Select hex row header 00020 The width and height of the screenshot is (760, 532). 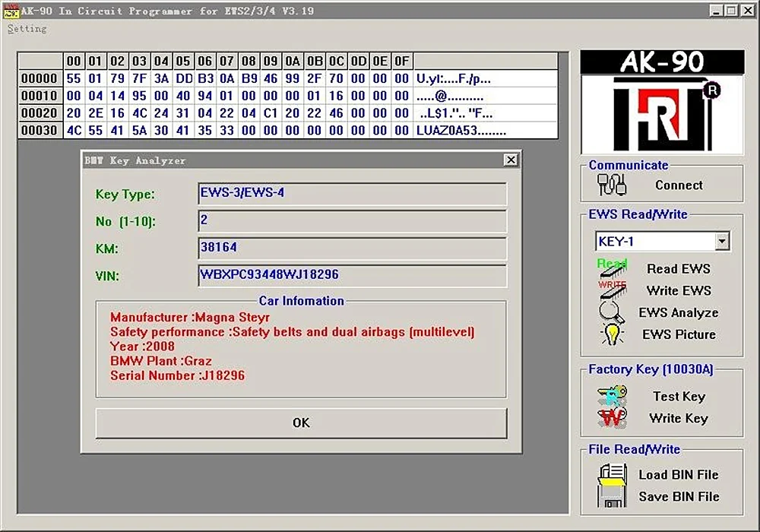pos(40,113)
